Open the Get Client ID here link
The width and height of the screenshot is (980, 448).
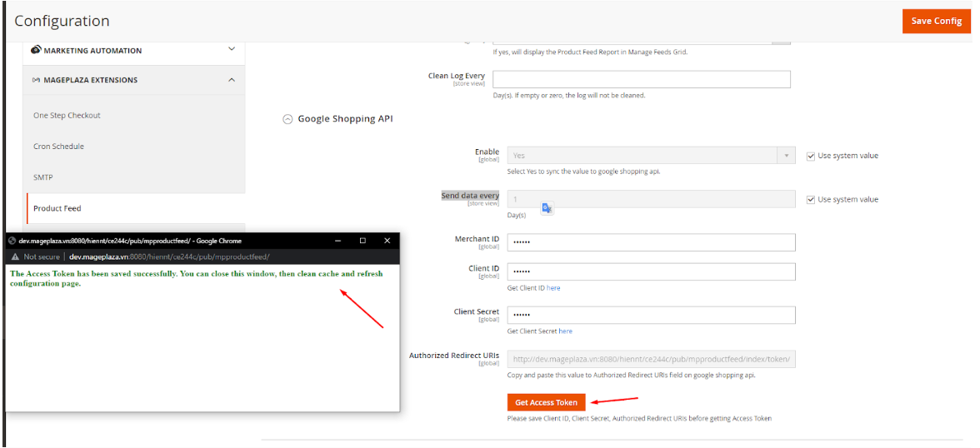point(553,288)
